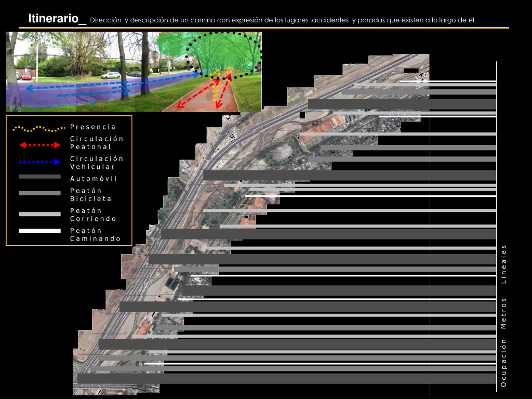Screen dimensions: 532x399
Task: Click the black dotted ellipse in photo
Action: (223, 55)
